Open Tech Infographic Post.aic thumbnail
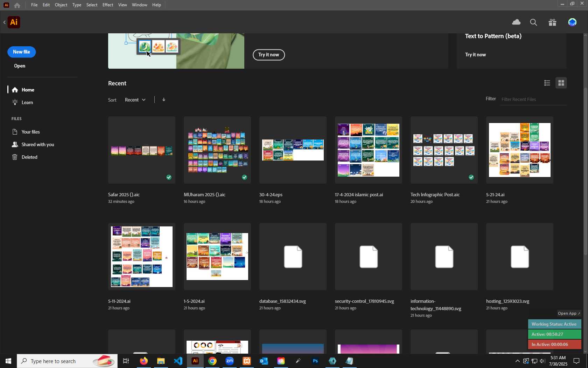 [444, 150]
